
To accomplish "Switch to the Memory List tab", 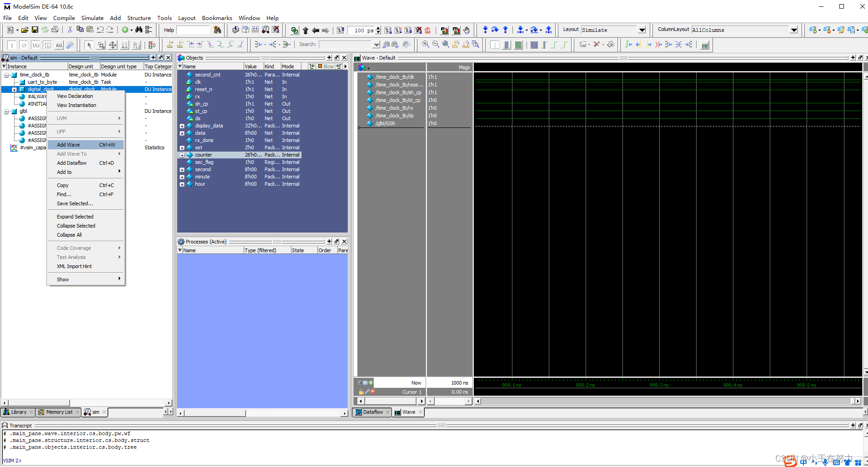I will pyautogui.click(x=59, y=412).
